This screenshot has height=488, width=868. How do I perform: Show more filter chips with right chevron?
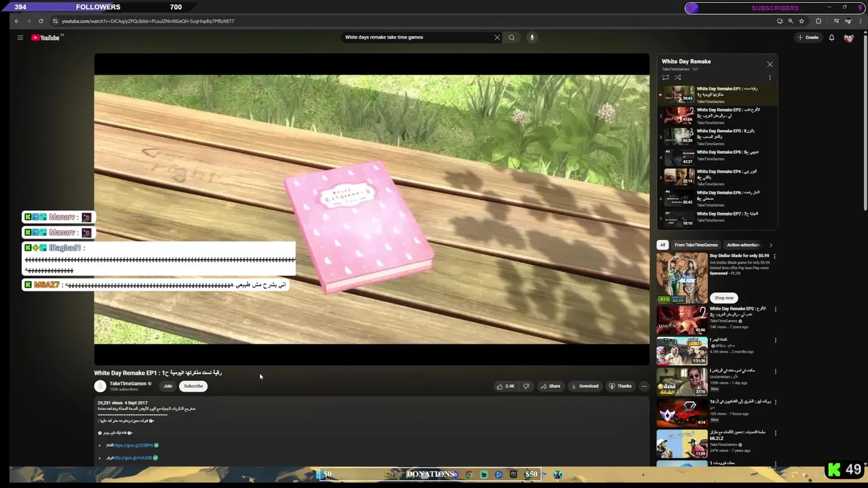(770, 245)
